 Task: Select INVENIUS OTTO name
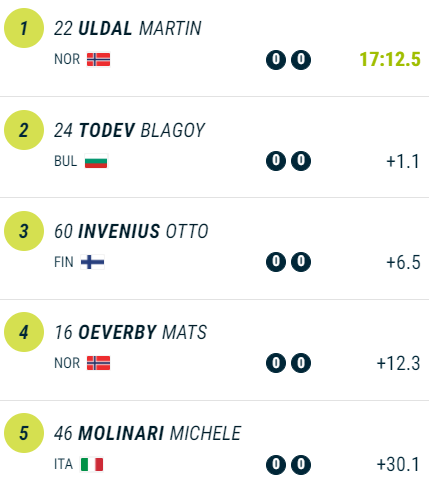(x=143, y=231)
